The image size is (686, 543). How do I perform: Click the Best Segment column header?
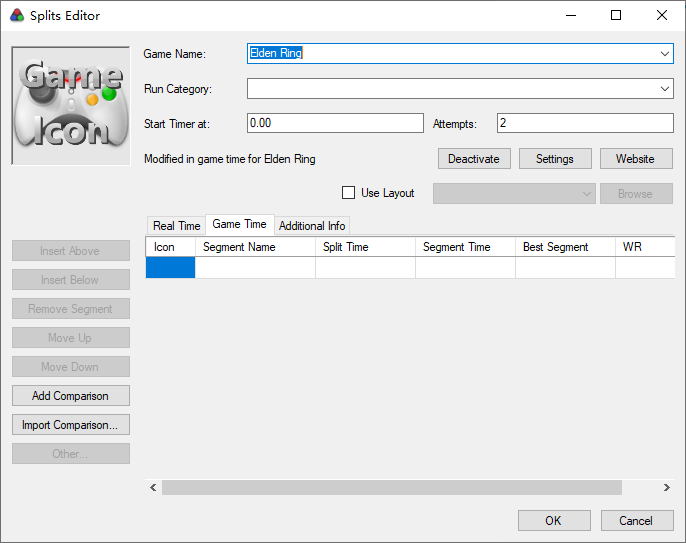tap(565, 247)
